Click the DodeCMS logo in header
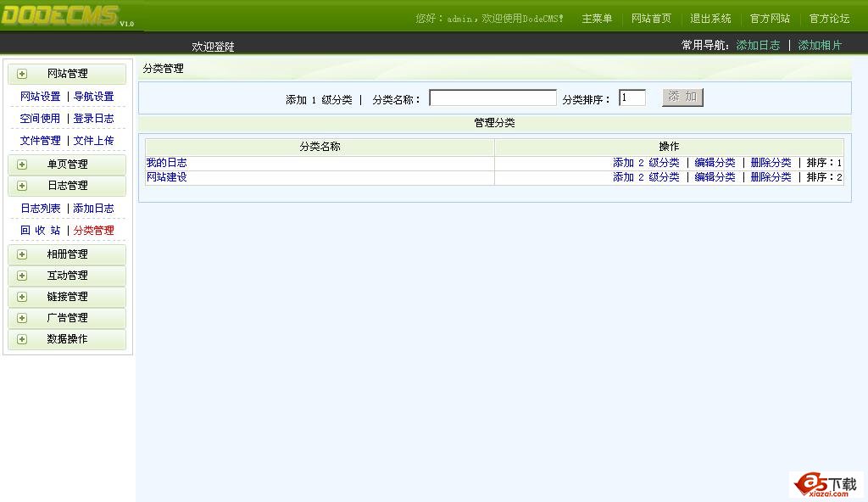This screenshot has height=502, width=868. click(x=61, y=15)
